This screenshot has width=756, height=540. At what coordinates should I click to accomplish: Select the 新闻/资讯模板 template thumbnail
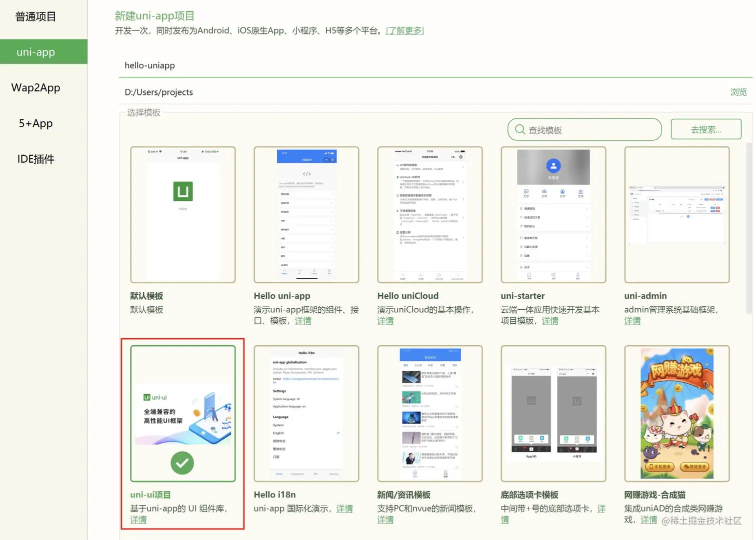coord(430,414)
